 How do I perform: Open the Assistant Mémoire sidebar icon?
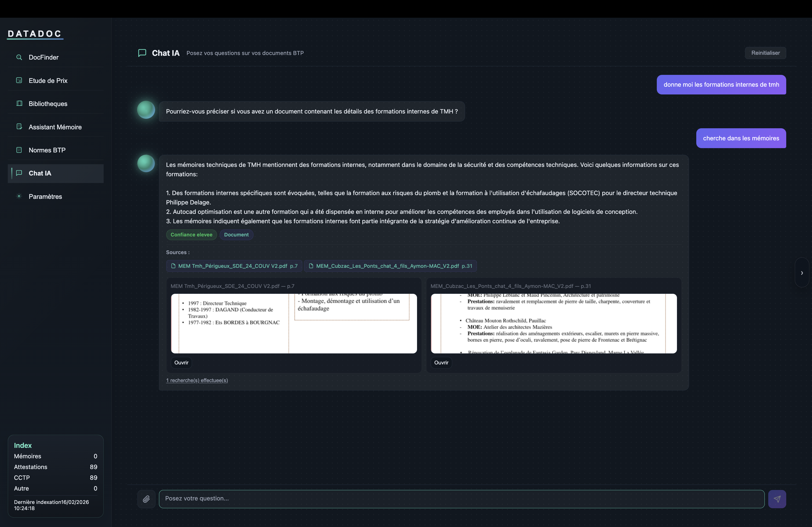coord(19,126)
